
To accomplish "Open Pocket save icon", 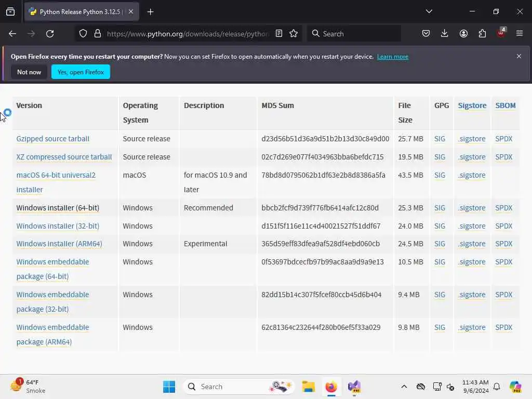I will click(426, 34).
